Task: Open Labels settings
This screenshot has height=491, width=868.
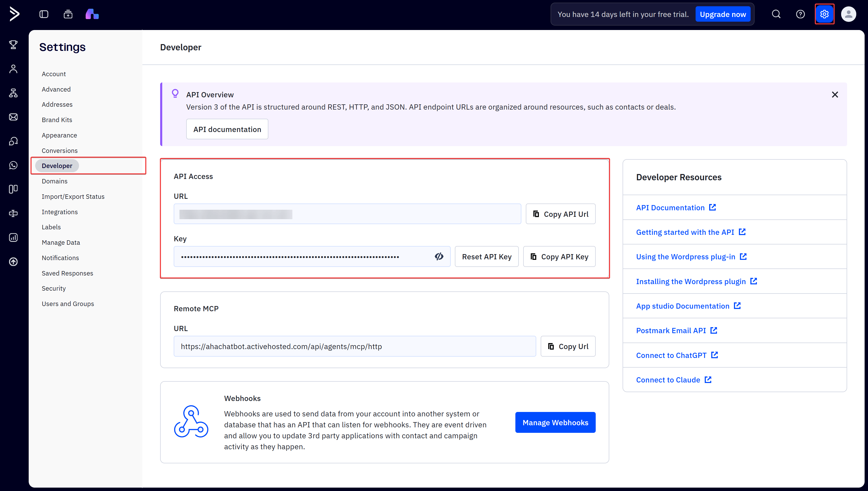Action: (51, 227)
